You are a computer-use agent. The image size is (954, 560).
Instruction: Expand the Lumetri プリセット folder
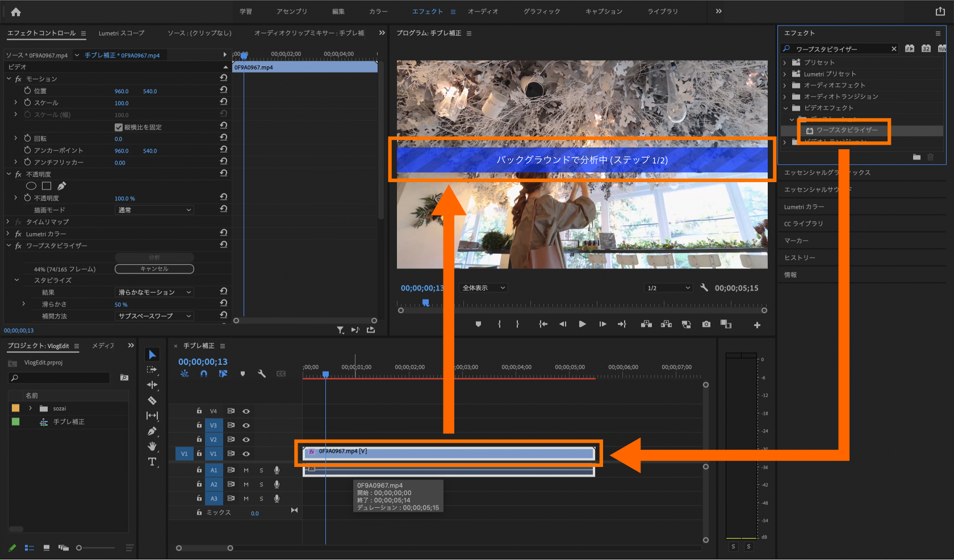click(x=785, y=74)
